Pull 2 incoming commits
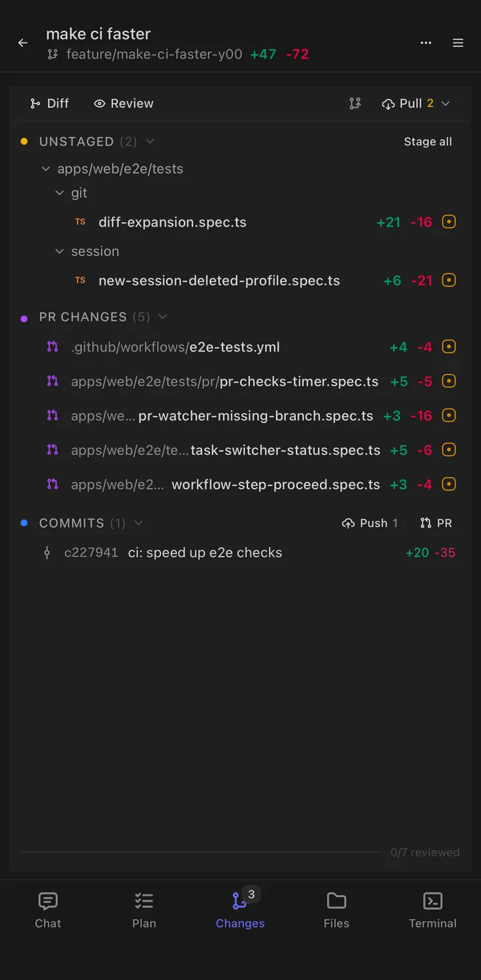This screenshot has height=980, width=481. pyautogui.click(x=409, y=104)
